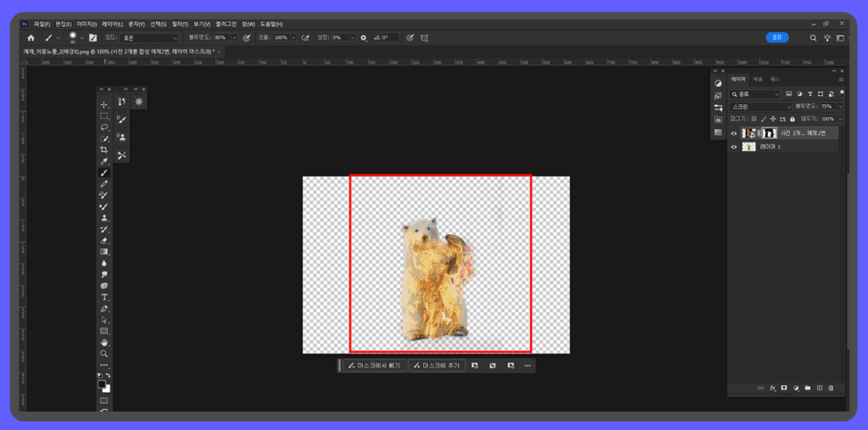Screen dimensions: 868x430
Task: Select the Blur tool
Action: 104,263
